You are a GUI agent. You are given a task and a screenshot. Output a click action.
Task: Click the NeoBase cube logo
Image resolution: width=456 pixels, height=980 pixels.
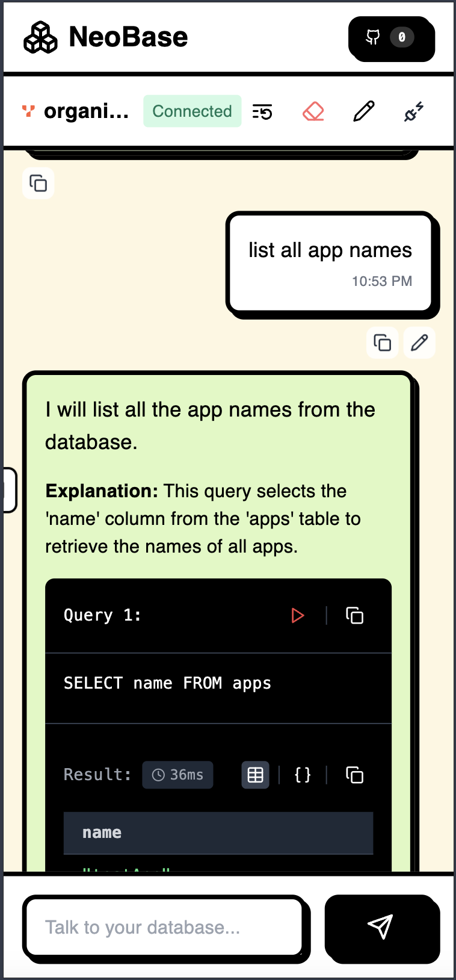[x=40, y=37]
